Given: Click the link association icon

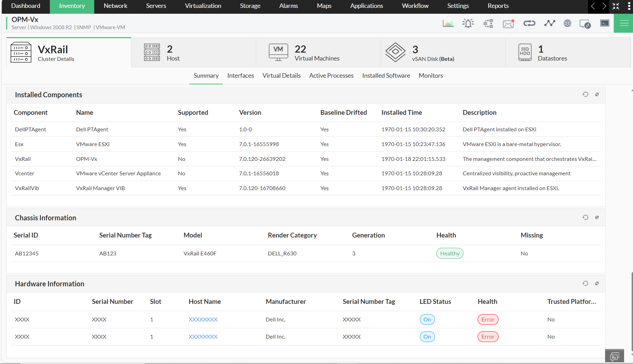Looking at the screenshot, I should (x=529, y=23).
